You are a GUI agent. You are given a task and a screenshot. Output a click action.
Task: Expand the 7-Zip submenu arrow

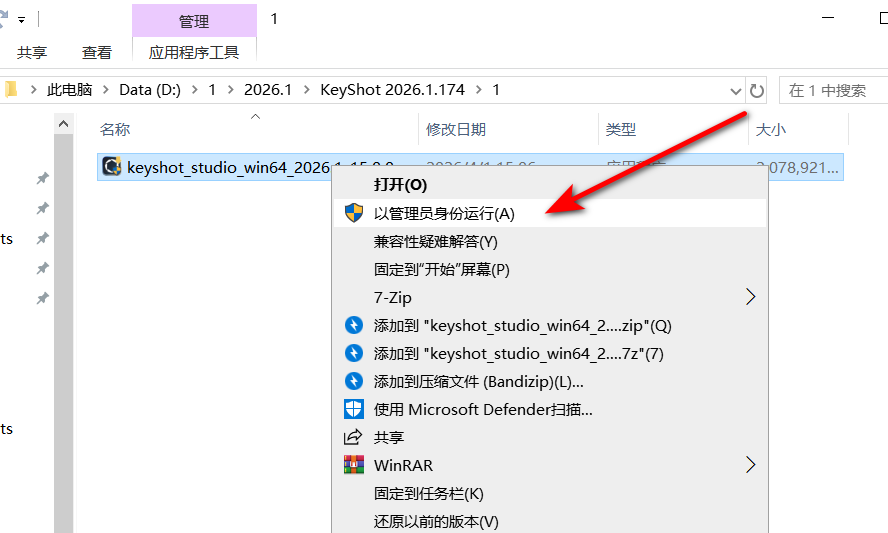(750, 297)
